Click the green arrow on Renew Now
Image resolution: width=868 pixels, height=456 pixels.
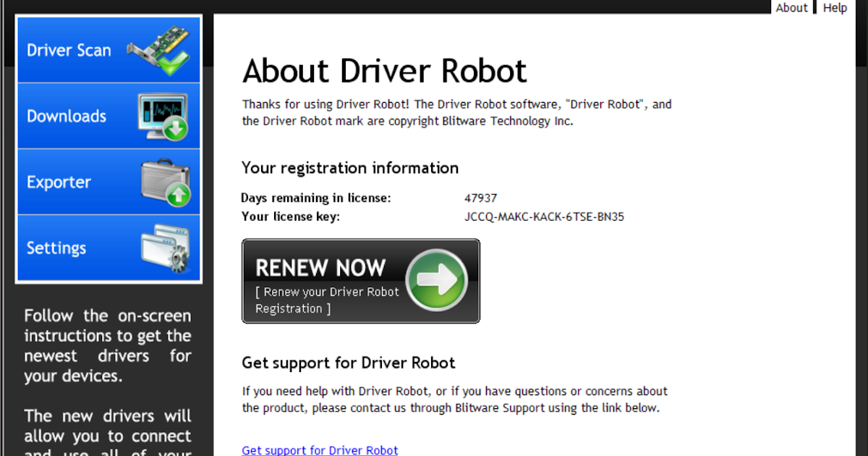coord(436,280)
